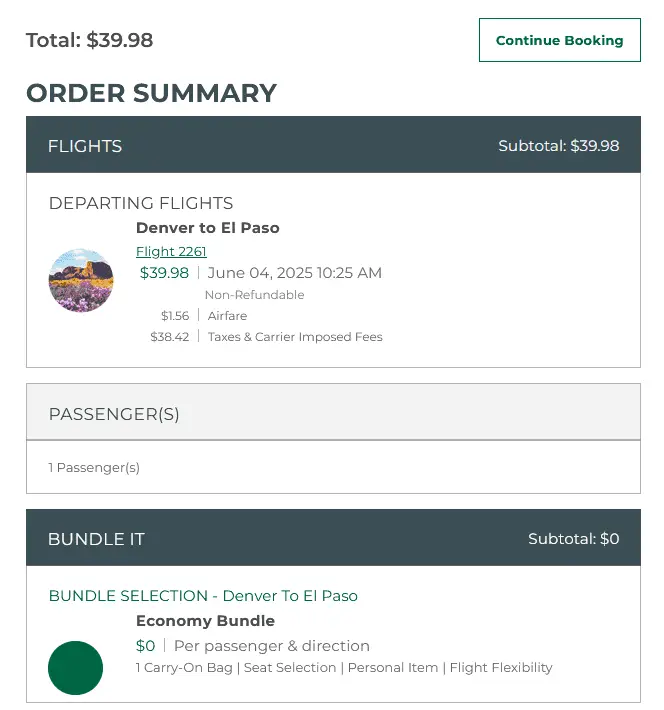The image size is (664, 710).
Task: Open the Flight 2261 link
Action: click(x=171, y=251)
